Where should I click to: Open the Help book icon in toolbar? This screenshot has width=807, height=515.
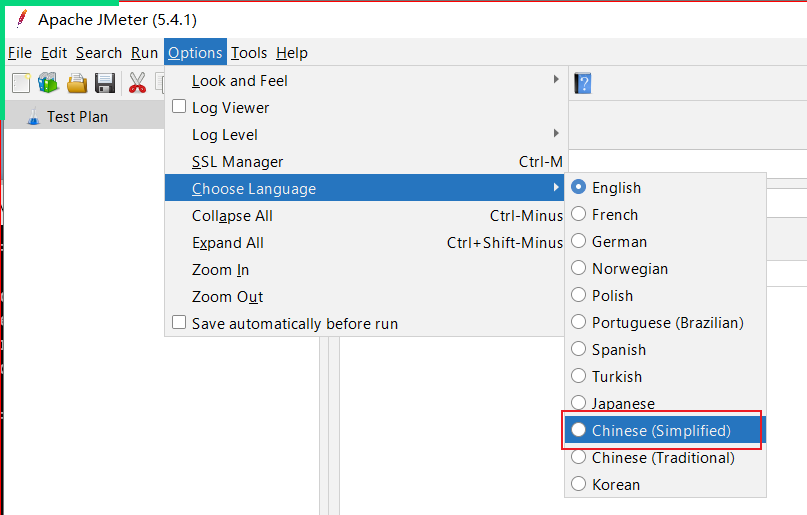[x=583, y=83]
